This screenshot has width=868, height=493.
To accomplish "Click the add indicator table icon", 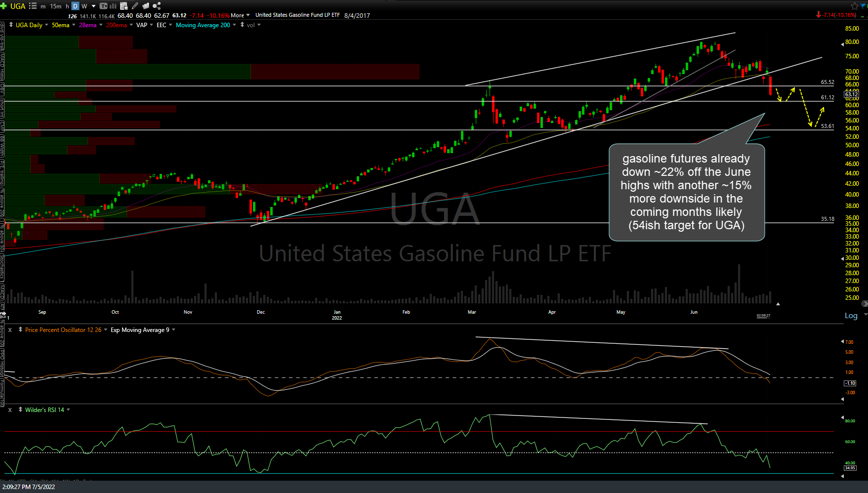I will pyautogui.click(x=124, y=6).
